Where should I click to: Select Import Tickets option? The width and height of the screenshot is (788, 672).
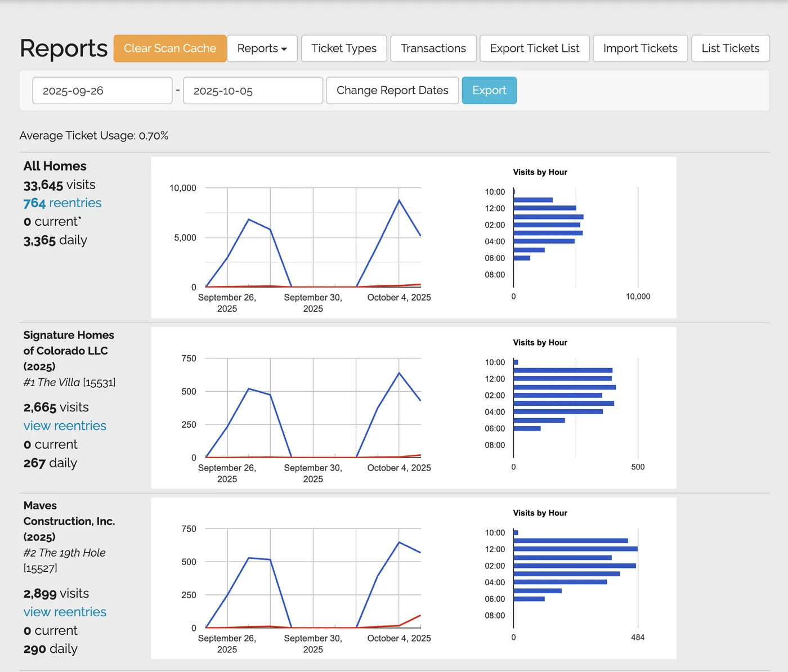[x=641, y=48]
